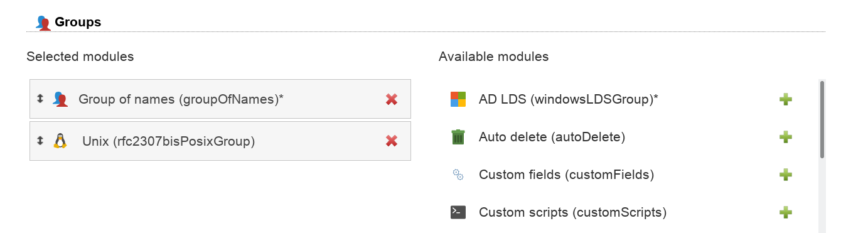This screenshot has height=233, width=868.
Task: Remove the Group of names module
Action: tap(392, 99)
